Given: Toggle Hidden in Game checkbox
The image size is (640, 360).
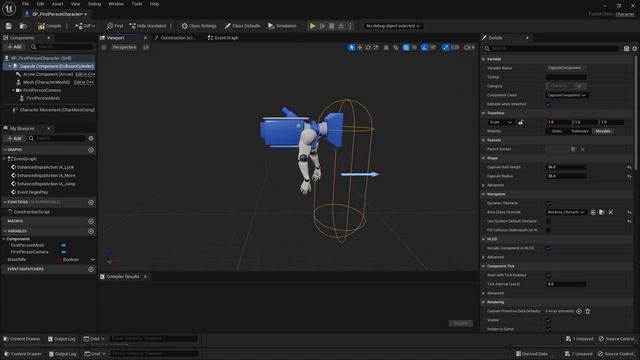Looking at the screenshot, I should tap(548, 329).
